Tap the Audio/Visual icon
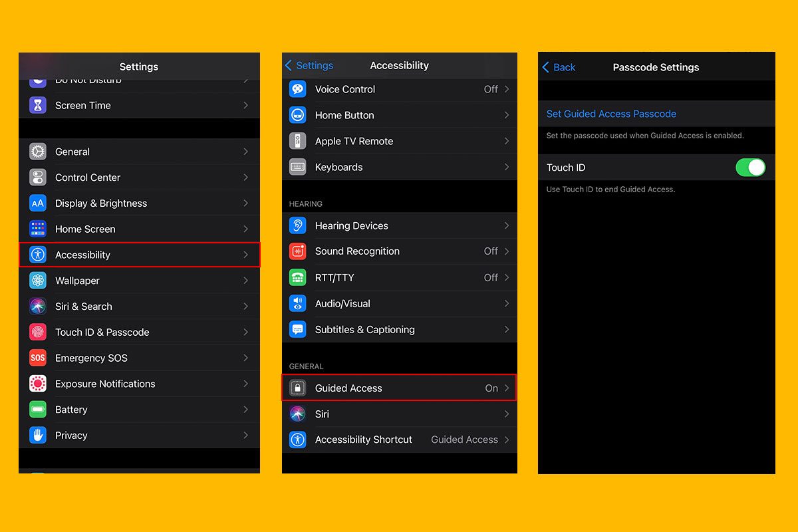 click(298, 303)
